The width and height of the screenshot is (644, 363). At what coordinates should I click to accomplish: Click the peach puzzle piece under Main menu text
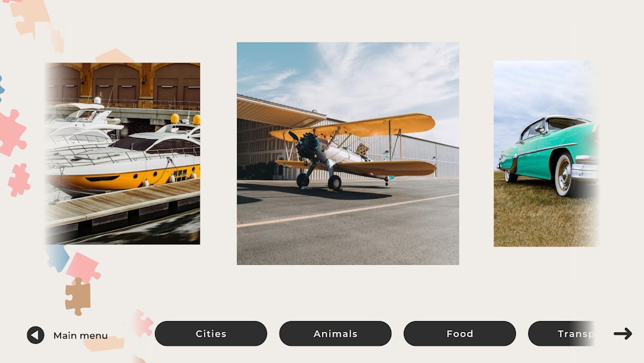[105, 344]
